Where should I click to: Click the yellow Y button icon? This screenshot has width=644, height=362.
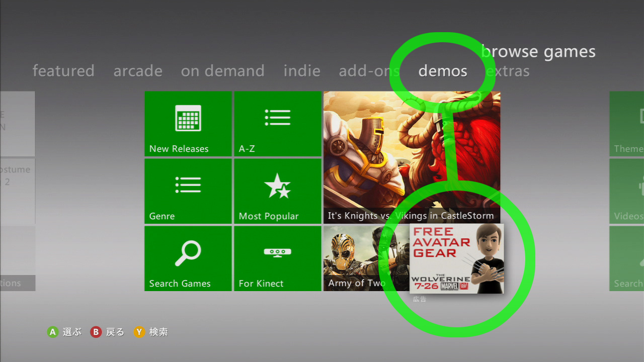139,332
